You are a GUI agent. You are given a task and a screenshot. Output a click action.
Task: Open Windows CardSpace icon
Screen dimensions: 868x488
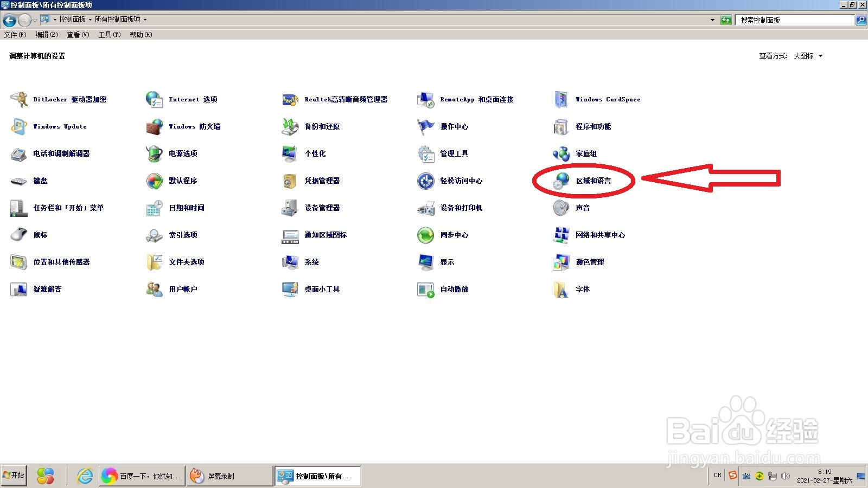pyautogui.click(x=561, y=99)
